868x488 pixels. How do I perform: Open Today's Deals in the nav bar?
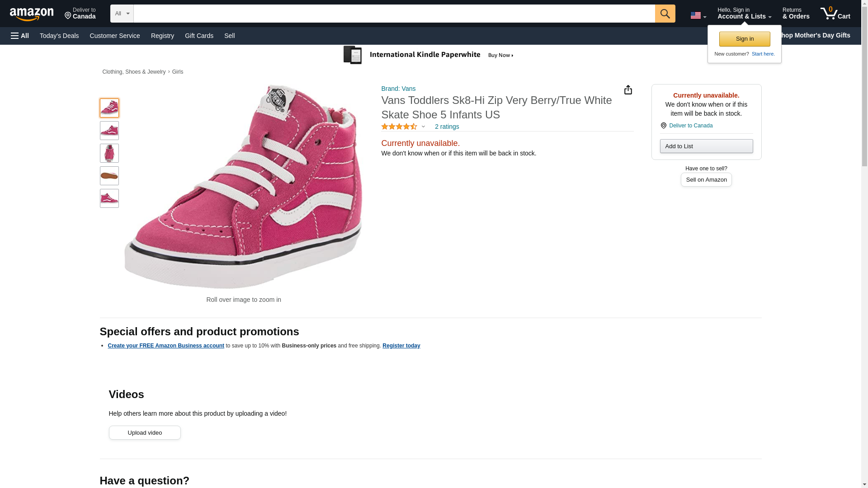click(x=59, y=36)
